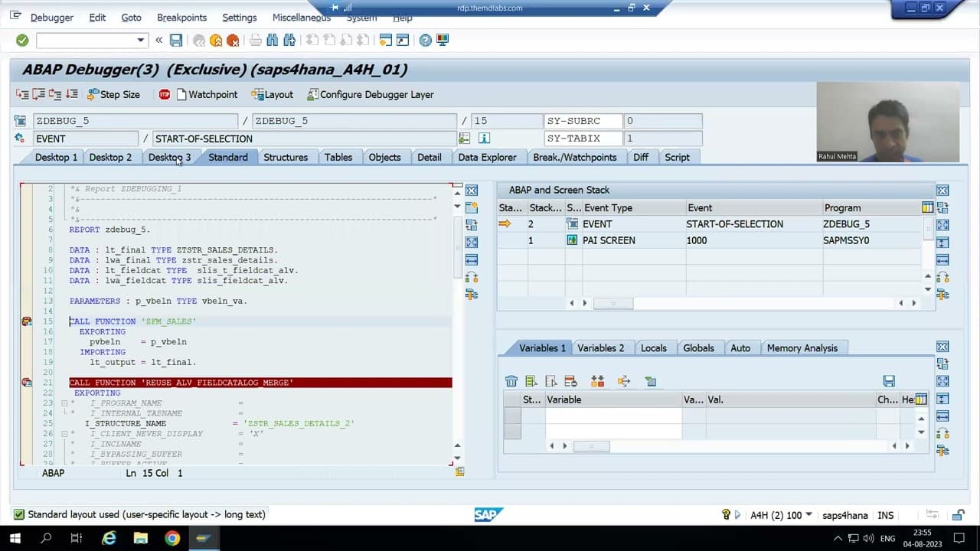The image size is (980, 551).
Task: Toggle the breakpoint marker at line 15
Action: [27, 321]
